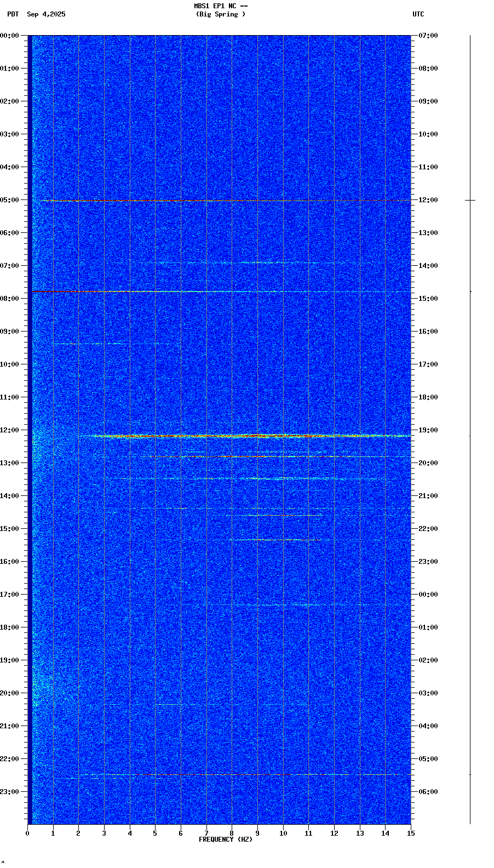Click the UTC 12:00 time label
The width and height of the screenshot is (494, 868).
(x=428, y=200)
